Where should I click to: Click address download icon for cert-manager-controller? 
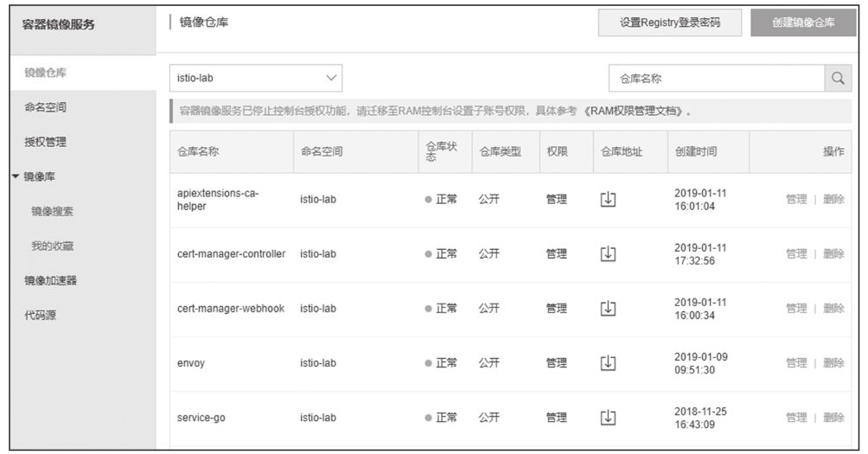(608, 253)
